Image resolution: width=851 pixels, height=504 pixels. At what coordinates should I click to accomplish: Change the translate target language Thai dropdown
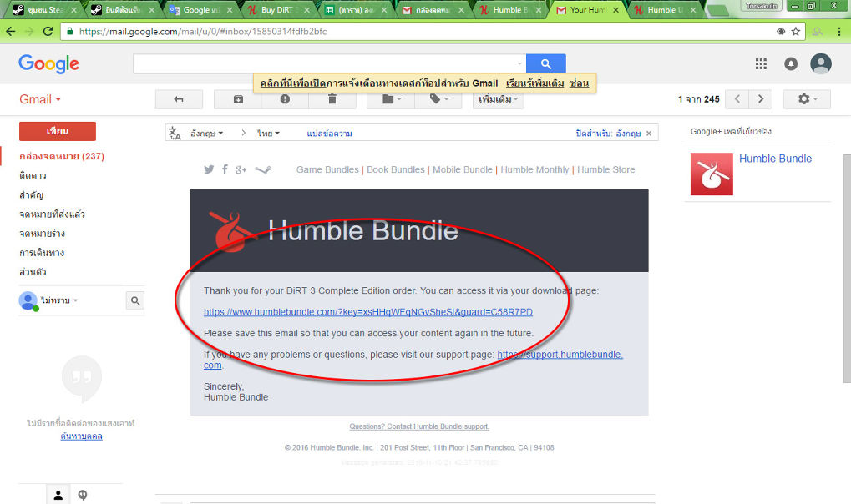tap(268, 134)
